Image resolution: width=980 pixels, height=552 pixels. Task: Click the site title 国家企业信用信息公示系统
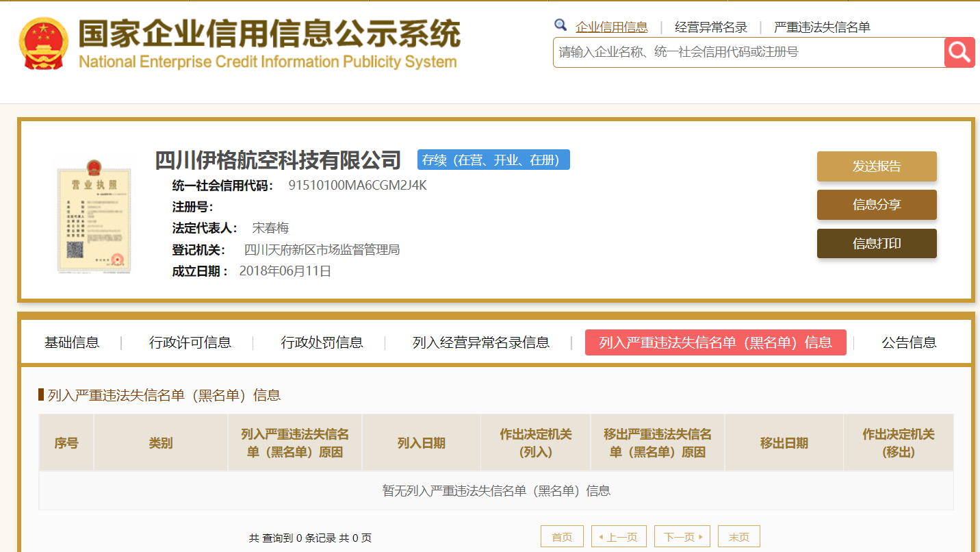270,33
